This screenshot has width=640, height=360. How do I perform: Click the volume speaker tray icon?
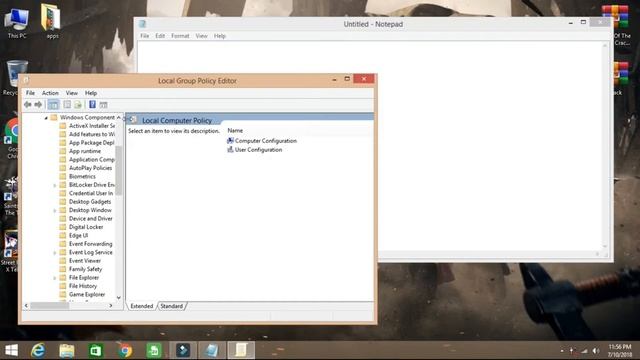pos(596,351)
